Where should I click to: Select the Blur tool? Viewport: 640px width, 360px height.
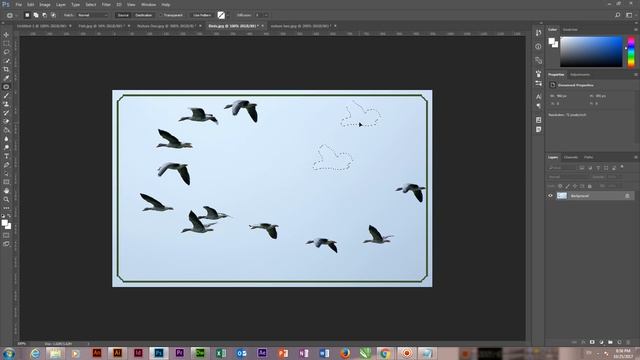pyautogui.click(x=6, y=139)
